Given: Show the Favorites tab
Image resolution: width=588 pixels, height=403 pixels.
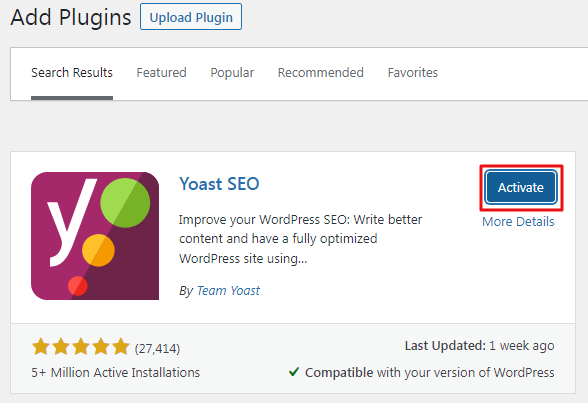Looking at the screenshot, I should coord(412,73).
